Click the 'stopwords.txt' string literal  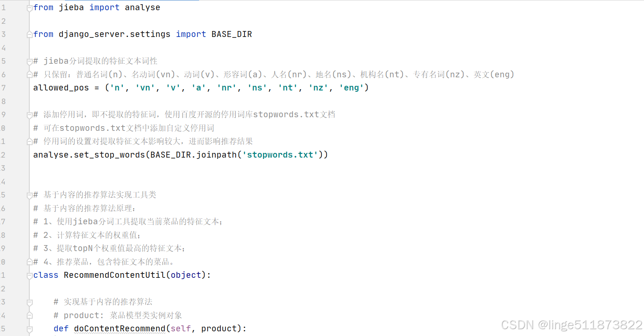pos(280,155)
